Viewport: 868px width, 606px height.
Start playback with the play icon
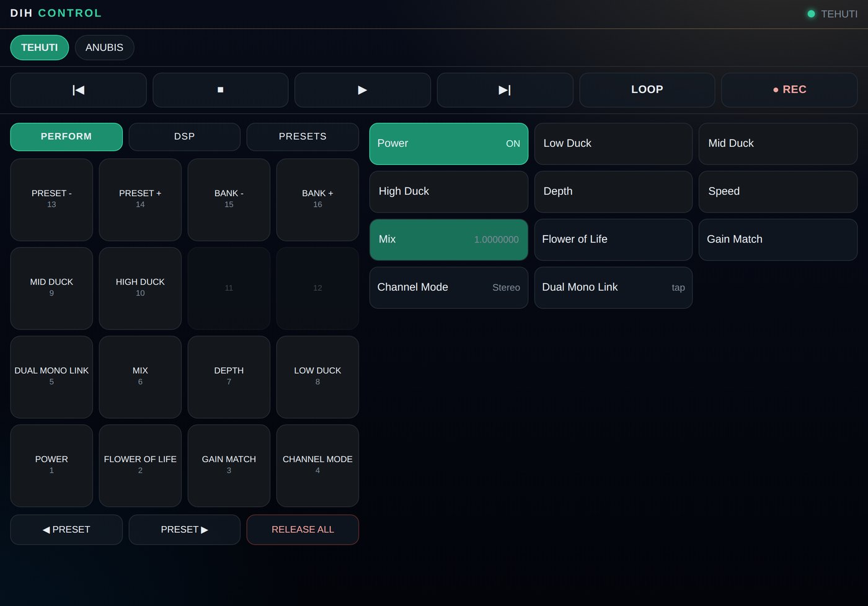(363, 90)
